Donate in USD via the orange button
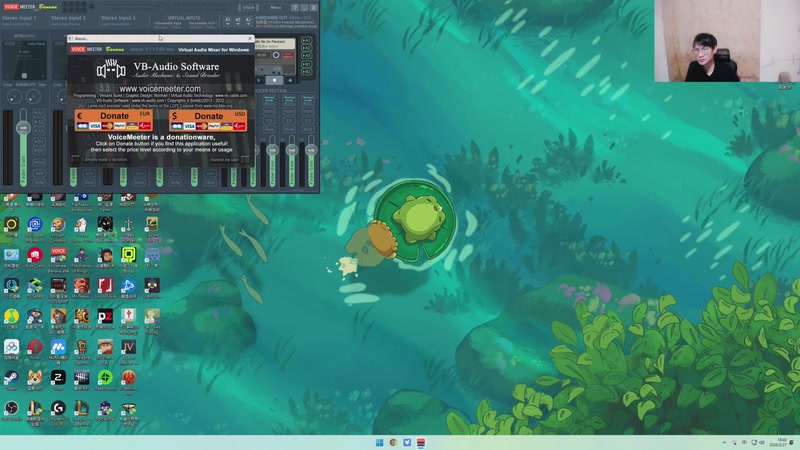Screen dimensions: 800x450 tap(208, 120)
